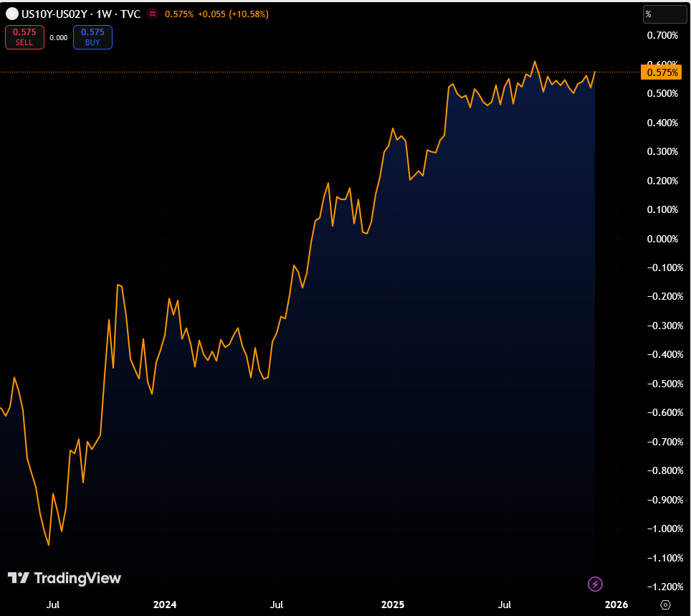The width and height of the screenshot is (691, 616).
Task: Click the 2024 label on time axis
Action: (164, 605)
